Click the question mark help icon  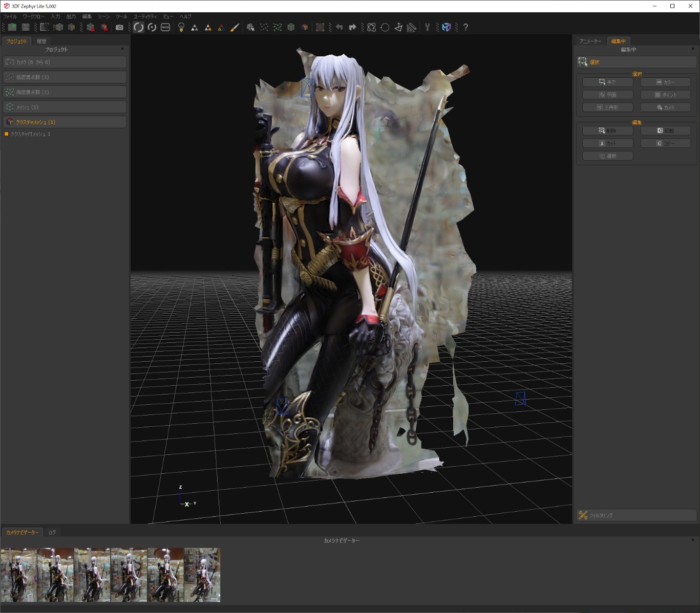point(465,27)
